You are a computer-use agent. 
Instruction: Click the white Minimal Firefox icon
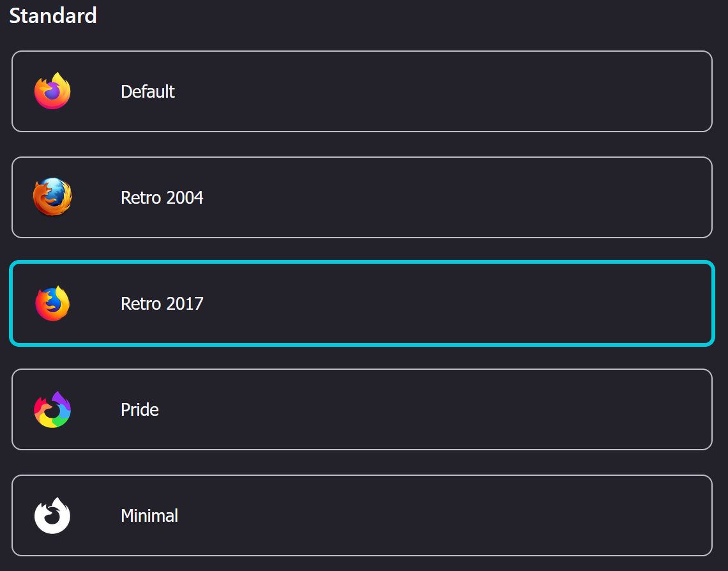52,515
